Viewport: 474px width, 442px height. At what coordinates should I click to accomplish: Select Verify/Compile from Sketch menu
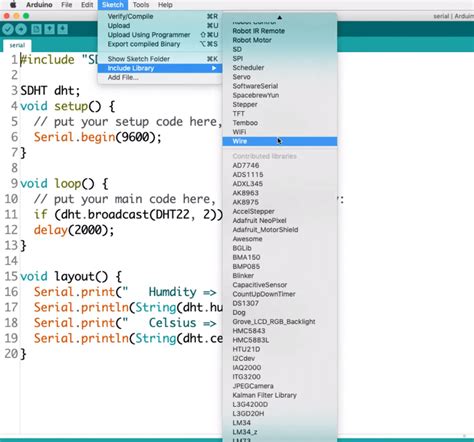tap(160, 16)
